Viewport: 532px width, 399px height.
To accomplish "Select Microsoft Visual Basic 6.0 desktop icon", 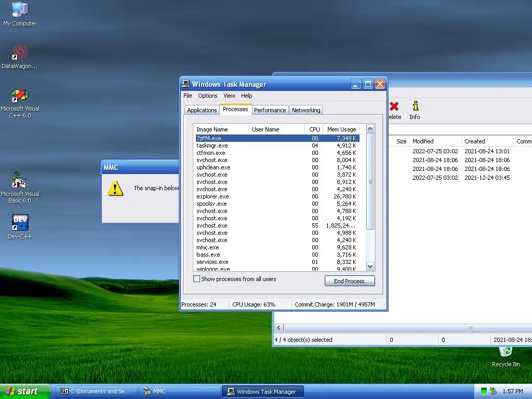I will coord(20,188).
